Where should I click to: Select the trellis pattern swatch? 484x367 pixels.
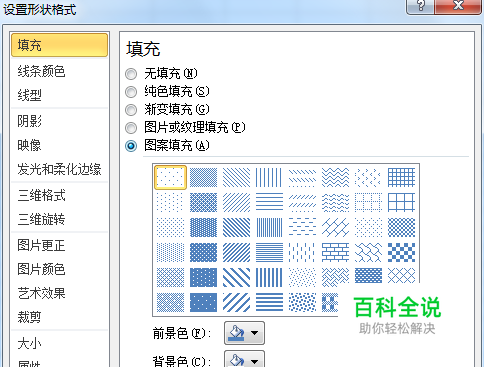coord(368,276)
